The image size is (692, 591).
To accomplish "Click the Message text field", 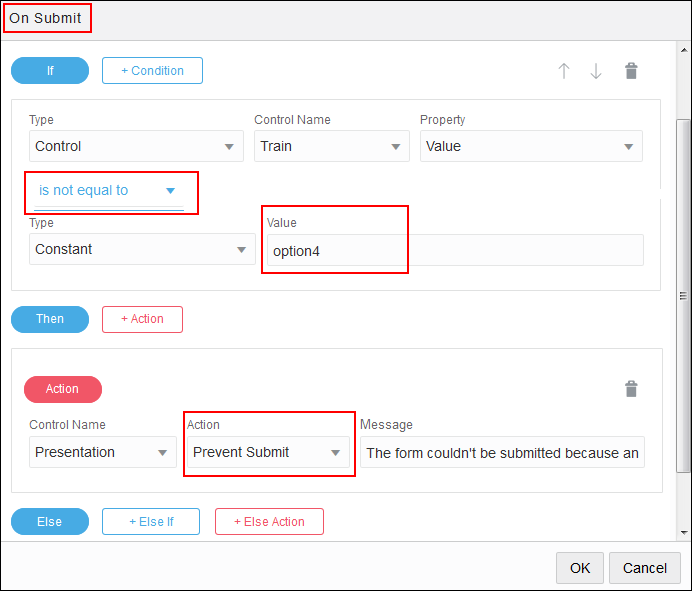I will coord(502,452).
